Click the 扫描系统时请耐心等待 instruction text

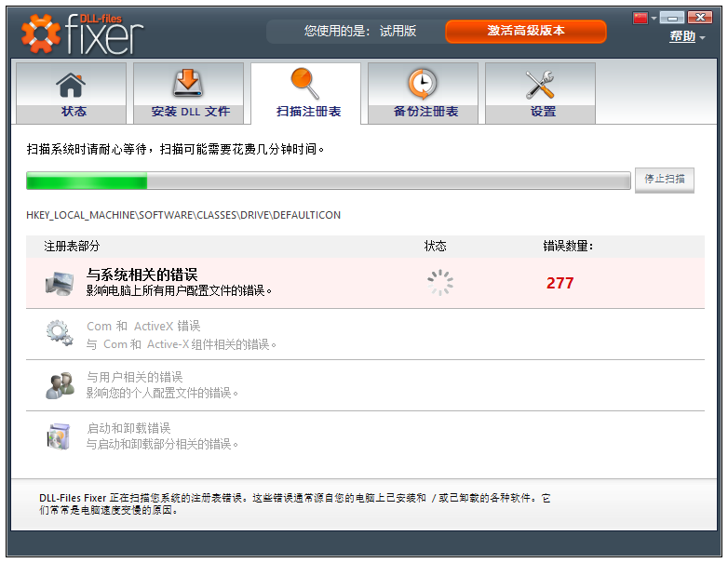(x=176, y=149)
